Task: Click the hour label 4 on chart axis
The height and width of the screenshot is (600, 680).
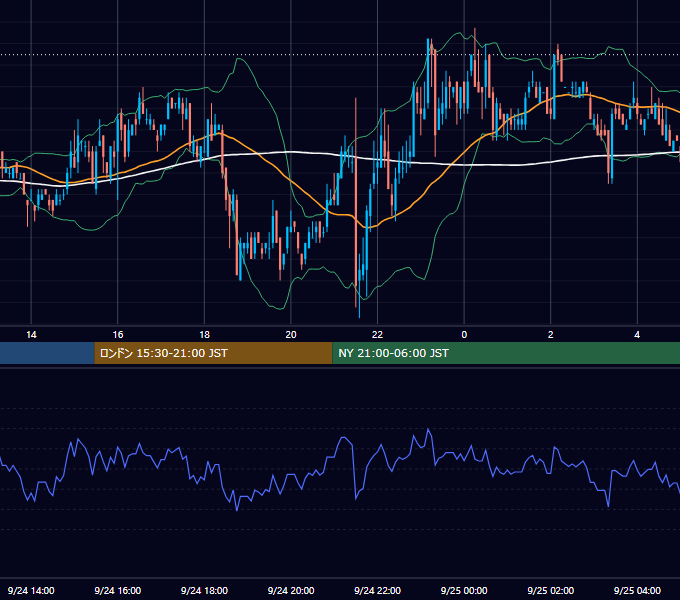Action: pos(637,335)
